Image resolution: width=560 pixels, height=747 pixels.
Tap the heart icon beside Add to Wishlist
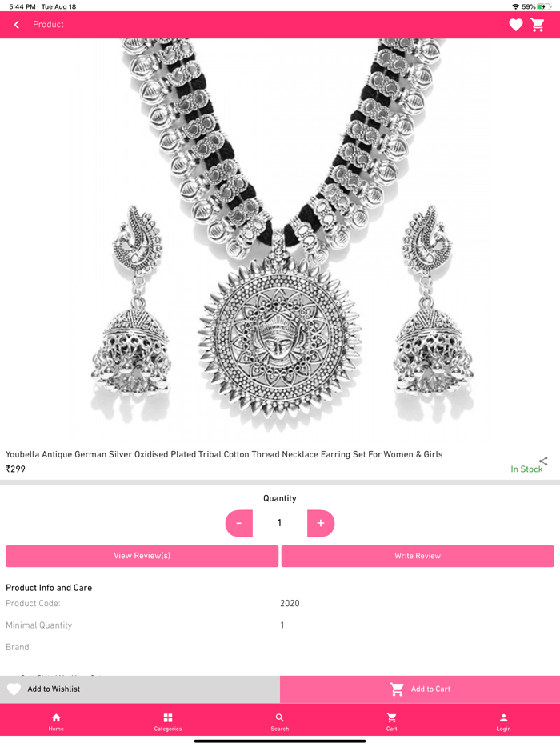click(14, 689)
